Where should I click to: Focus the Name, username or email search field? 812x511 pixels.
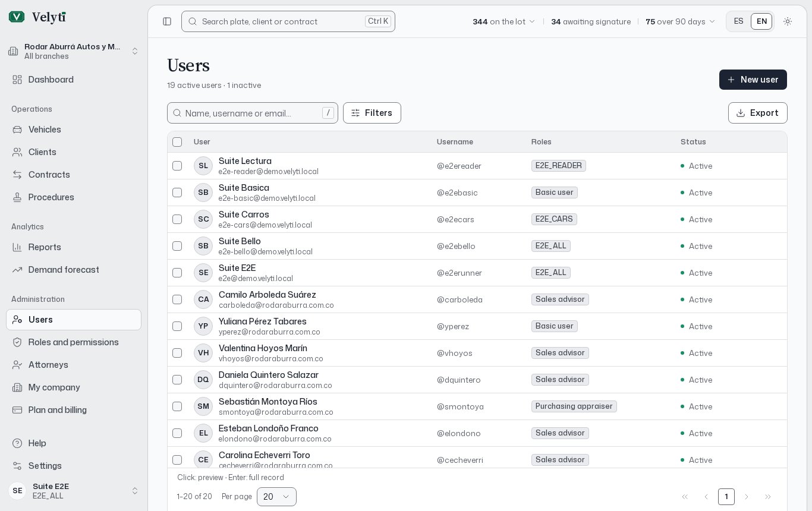253,113
